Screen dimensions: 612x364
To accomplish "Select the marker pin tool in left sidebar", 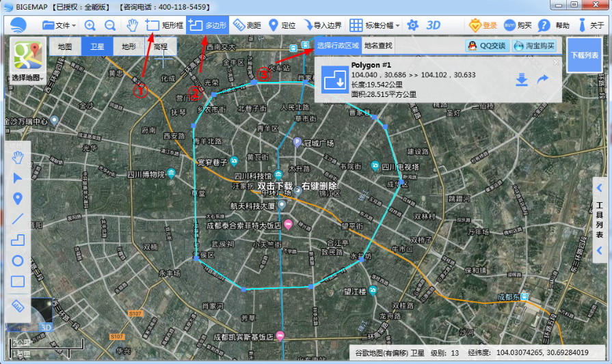I will pos(18,199).
